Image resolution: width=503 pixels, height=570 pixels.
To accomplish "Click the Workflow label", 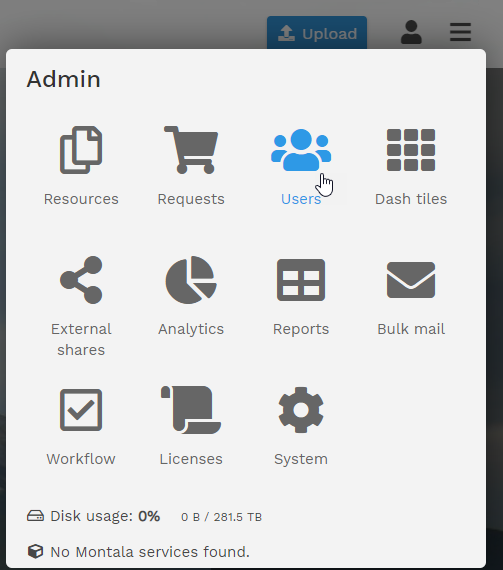I will (x=81, y=459).
